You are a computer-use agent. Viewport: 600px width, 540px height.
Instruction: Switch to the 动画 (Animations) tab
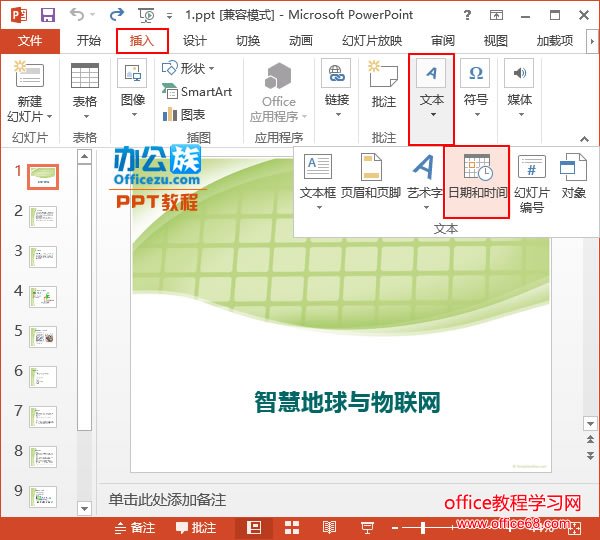click(x=300, y=41)
